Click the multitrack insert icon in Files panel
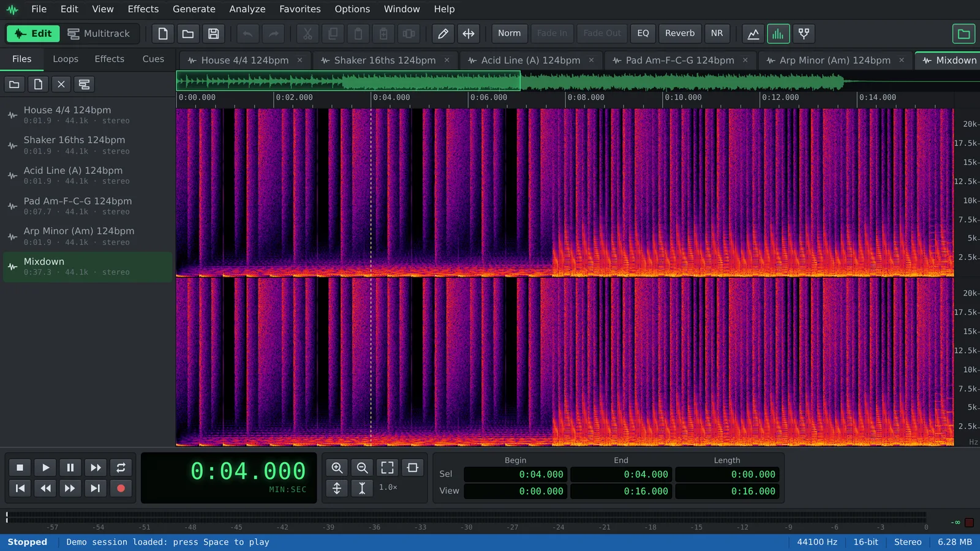This screenshot has width=980, height=551. pyautogui.click(x=85, y=84)
